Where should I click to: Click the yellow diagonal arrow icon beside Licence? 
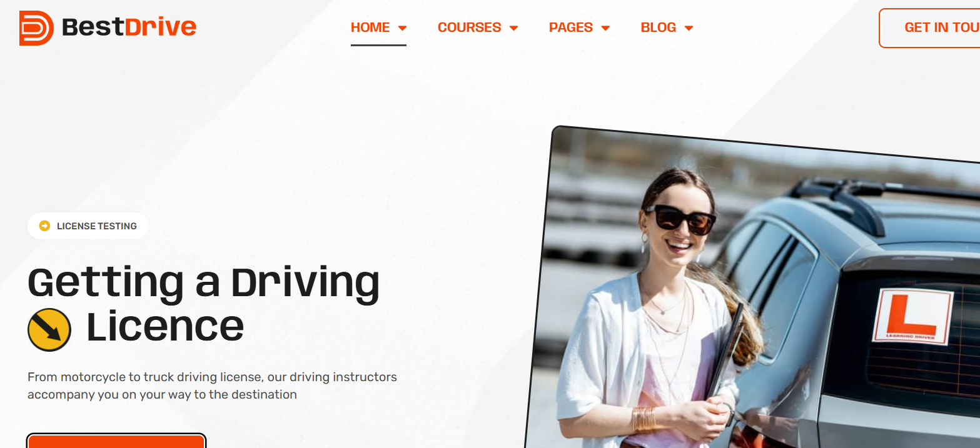click(x=49, y=329)
